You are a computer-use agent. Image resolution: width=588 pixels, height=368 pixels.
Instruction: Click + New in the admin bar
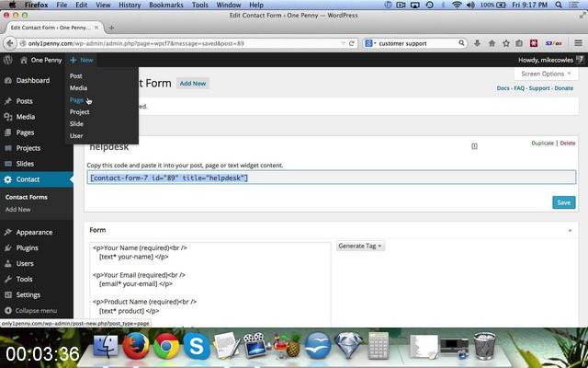(x=82, y=60)
